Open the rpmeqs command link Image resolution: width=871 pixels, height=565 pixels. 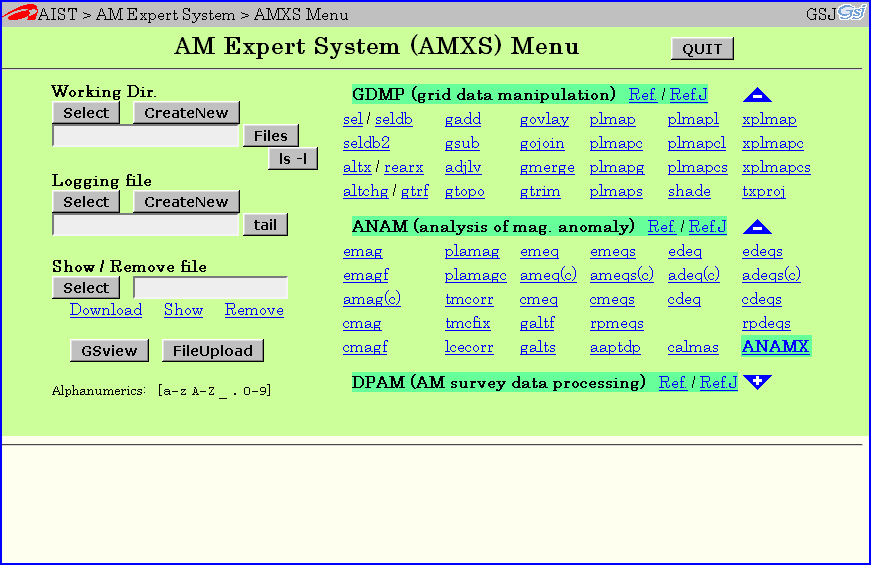pyautogui.click(x=617, y=323)
